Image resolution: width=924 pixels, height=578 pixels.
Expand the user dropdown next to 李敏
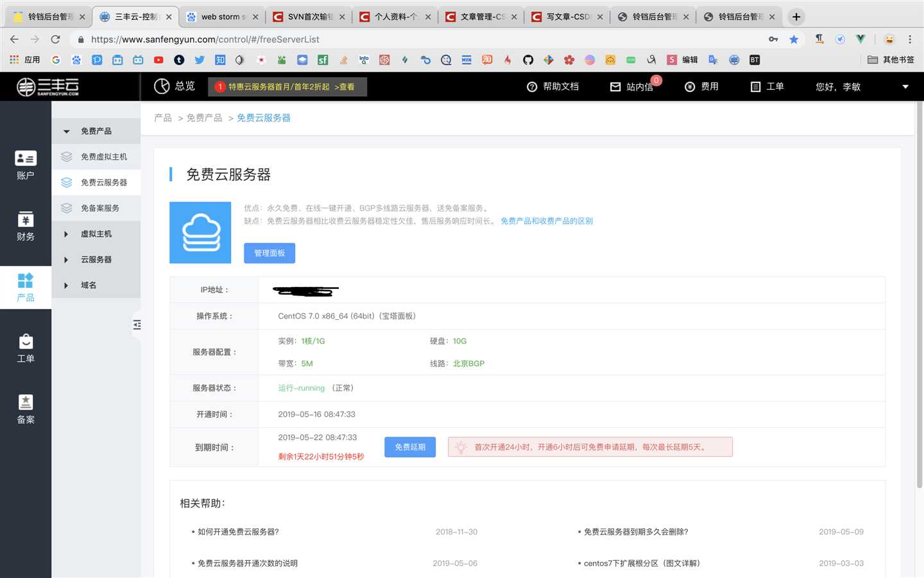click(905, 87)
